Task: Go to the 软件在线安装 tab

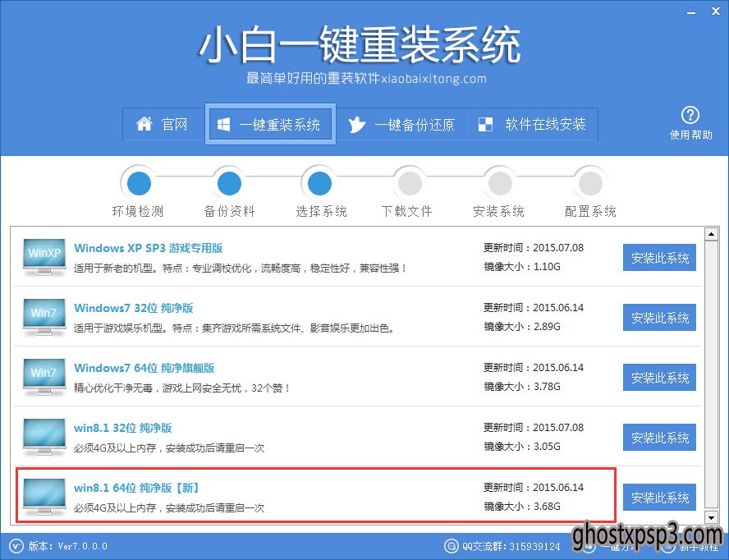Action: (x=532, y=124)
